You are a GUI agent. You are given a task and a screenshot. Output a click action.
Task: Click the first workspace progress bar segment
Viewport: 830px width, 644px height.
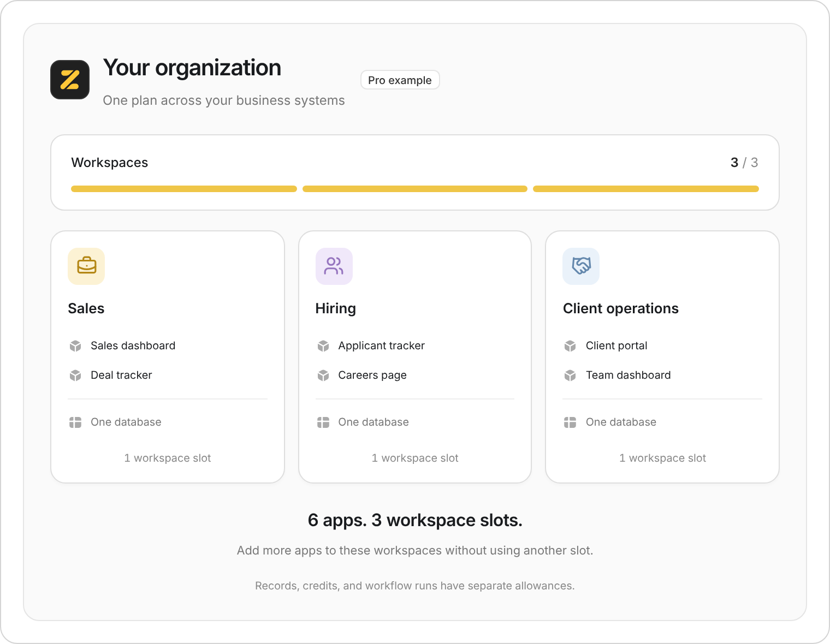pyautogui.click(x=184, y=189)
